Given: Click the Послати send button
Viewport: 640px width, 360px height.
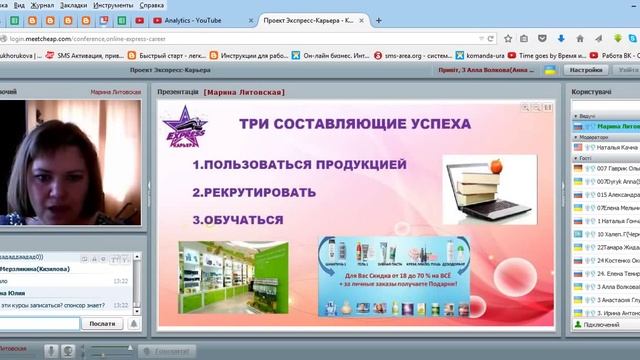Looking at the screenshot, I should pyautogui.click(x=102, y=324).
